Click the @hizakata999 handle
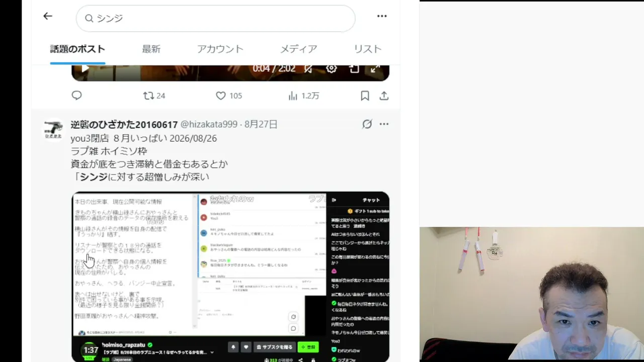 tap(209, 124)
